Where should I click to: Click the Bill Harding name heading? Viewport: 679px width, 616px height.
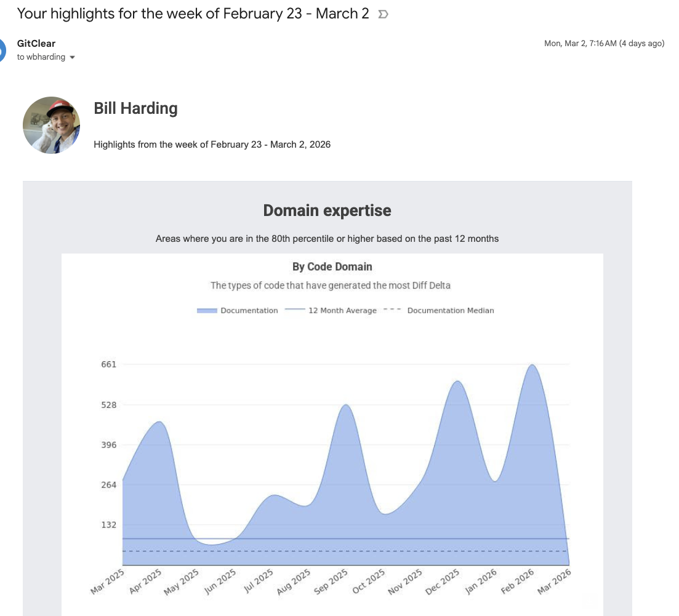point(135,109)
